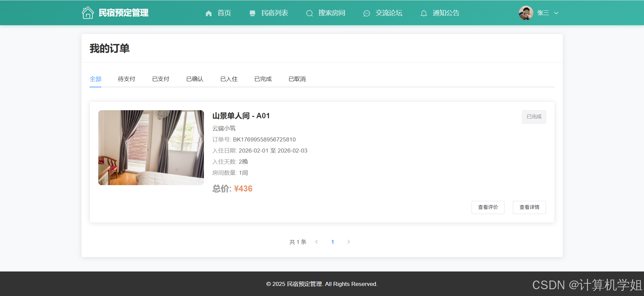This screenshot has height=296, width=644.
Task: Click the bell icon beside 通知公告
Action: pyautogui.click(x=424, y=13)
